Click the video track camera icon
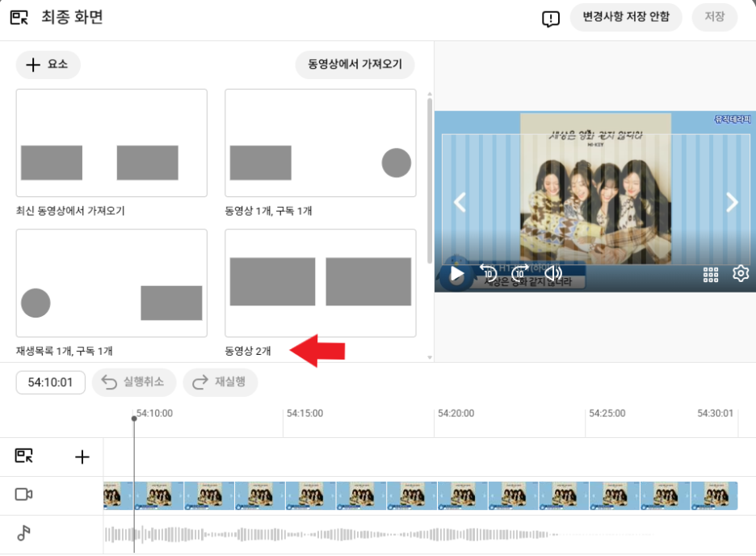This screenshot has width=756, height=556. tap(23, 495)
